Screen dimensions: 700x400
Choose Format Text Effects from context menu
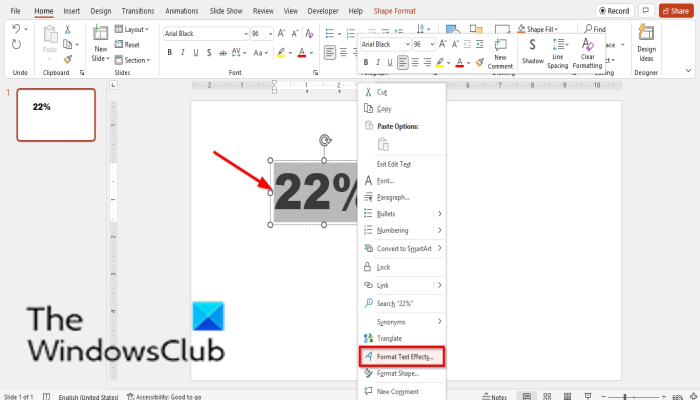point(402,357)
